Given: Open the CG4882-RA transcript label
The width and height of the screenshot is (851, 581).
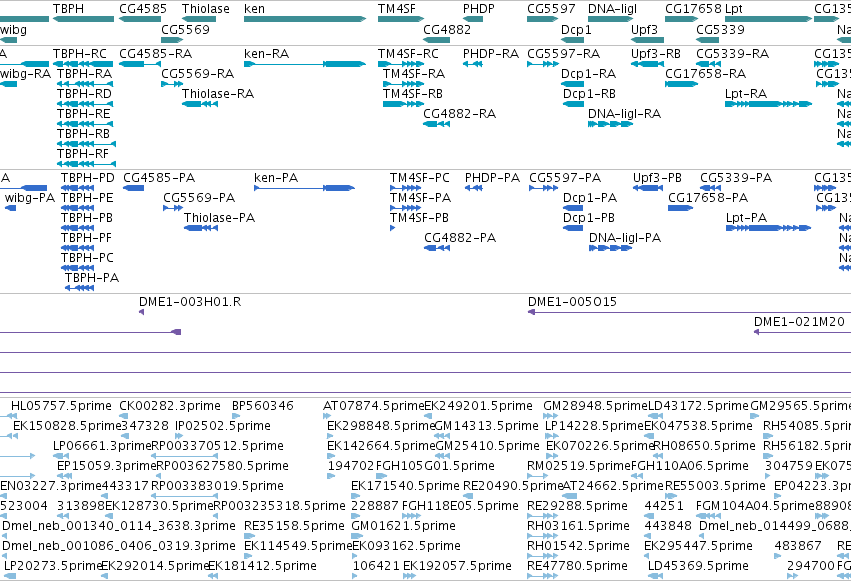Looking at the screenshot, I should coord(460,114).
